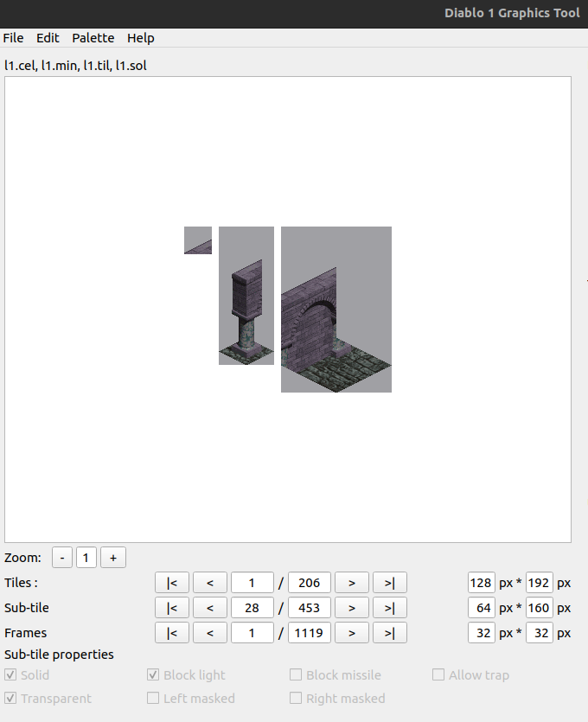Click the total frames count 1119
The image size is (588, 722).
[x=310, y=633]
